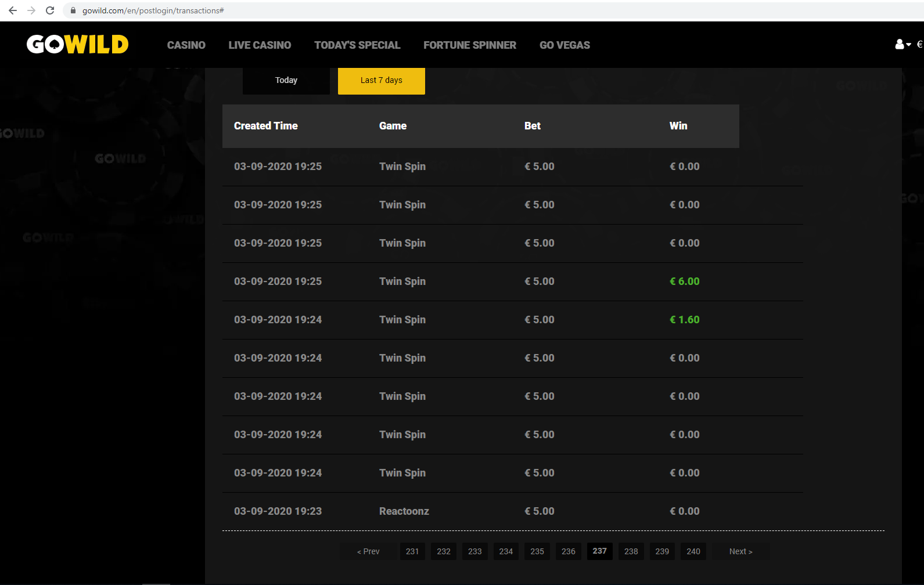Go back to the previous browser page
The image size is (924, 585).
click(13, 10)
